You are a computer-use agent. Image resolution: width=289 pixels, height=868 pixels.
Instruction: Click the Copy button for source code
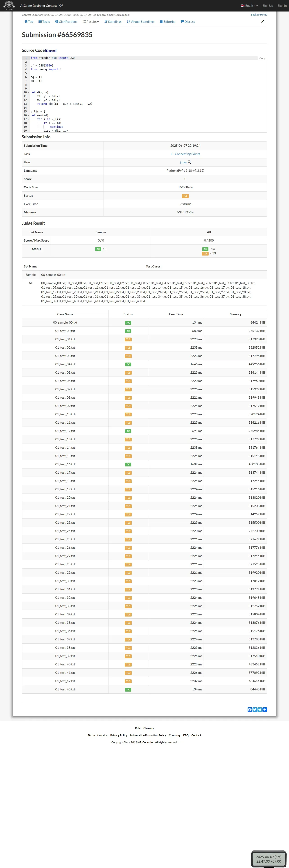click(262, 58)
